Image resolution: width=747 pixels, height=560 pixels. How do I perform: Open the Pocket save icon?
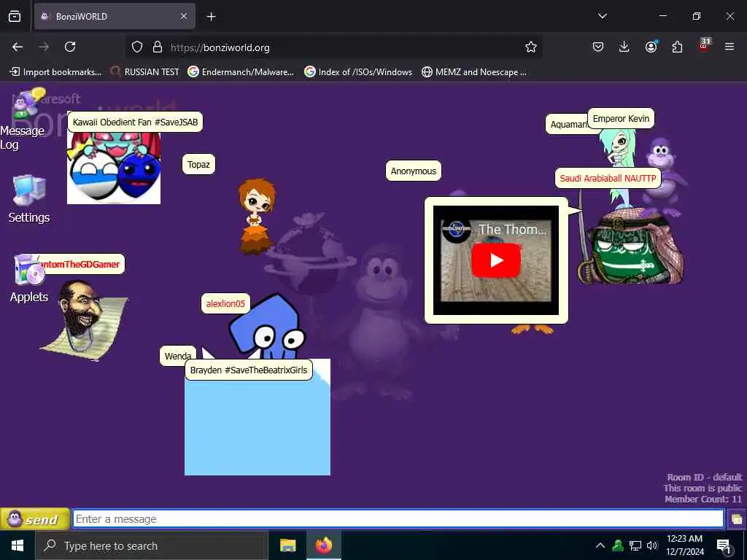(x=598, y=47)
